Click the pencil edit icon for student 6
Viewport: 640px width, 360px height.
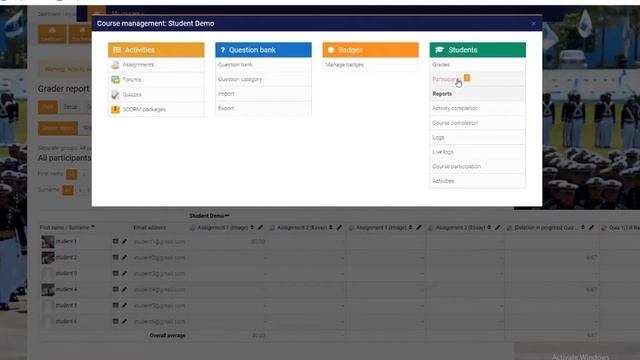click(124, 322)
